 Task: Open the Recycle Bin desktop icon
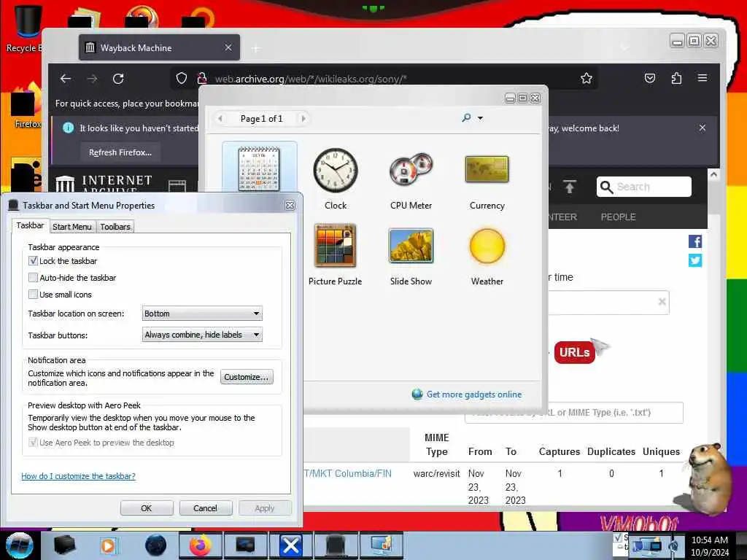[x=26, y=28]
